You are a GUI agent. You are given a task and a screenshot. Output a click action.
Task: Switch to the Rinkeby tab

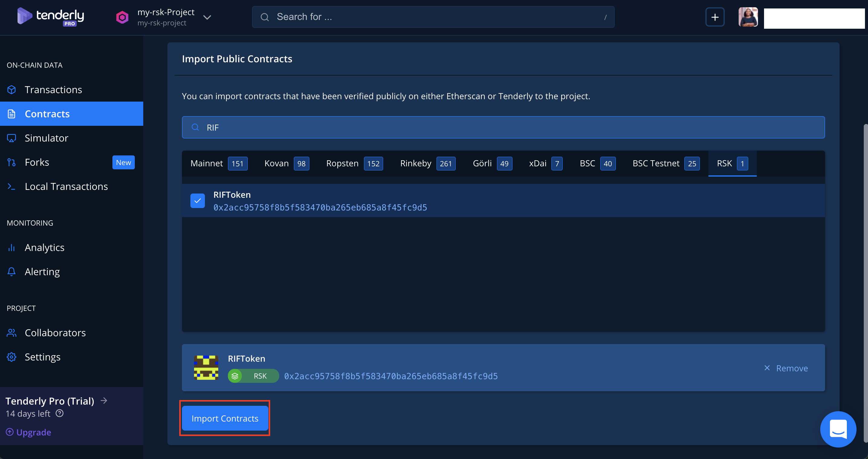[x=428, y=164]
